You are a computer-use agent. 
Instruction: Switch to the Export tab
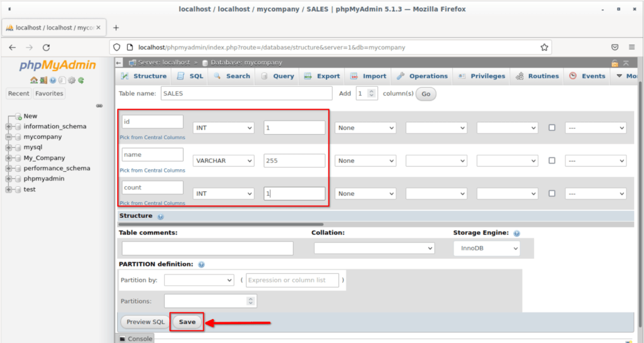(x=321, y=76)
